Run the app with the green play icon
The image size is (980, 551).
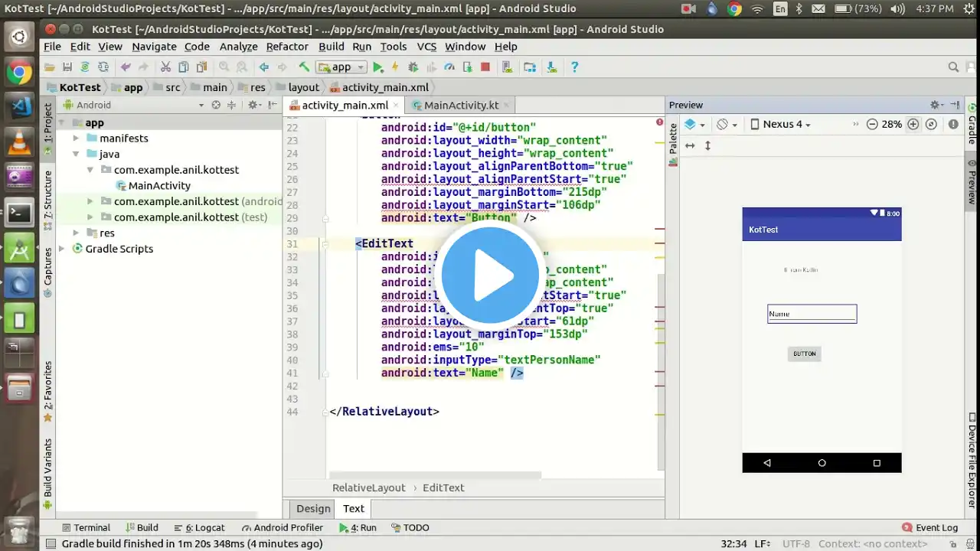point(377,67)
